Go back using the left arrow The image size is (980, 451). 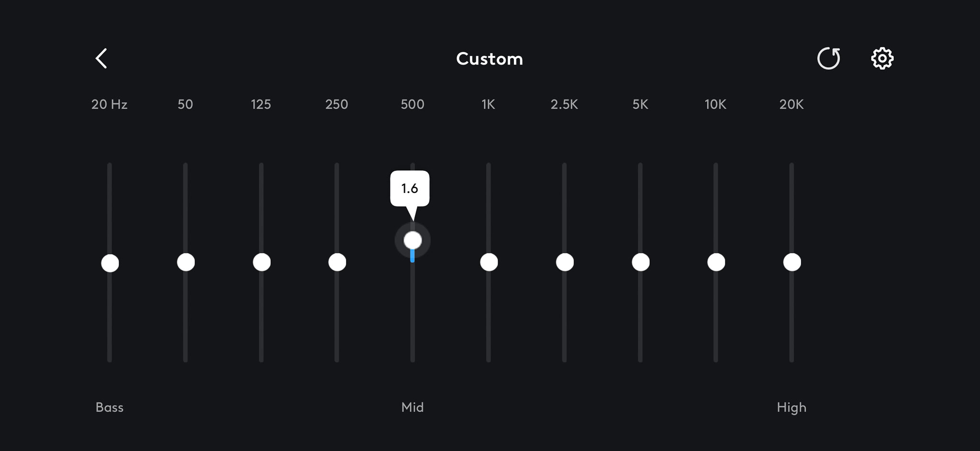[x=101, y=58]
